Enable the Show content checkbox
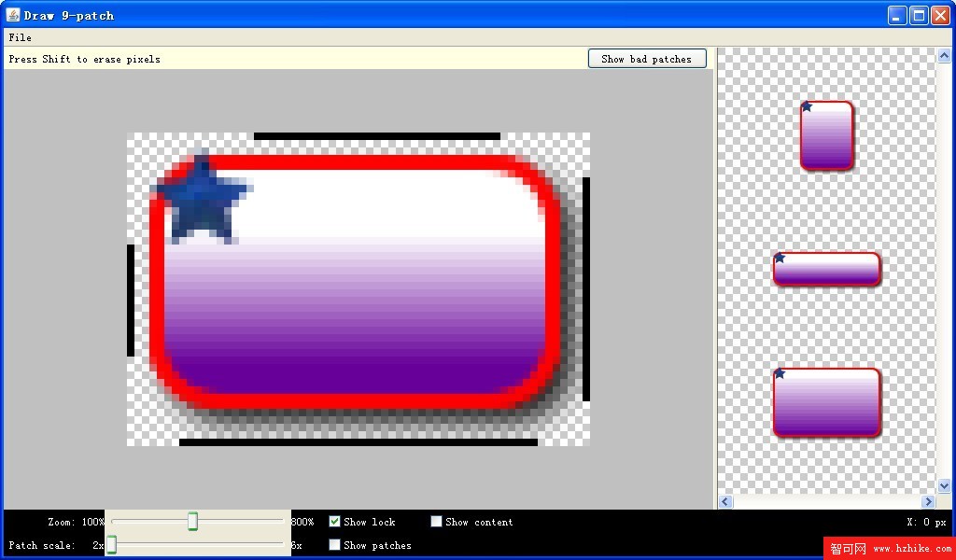The image size is (956, 560). click(436, 522)
